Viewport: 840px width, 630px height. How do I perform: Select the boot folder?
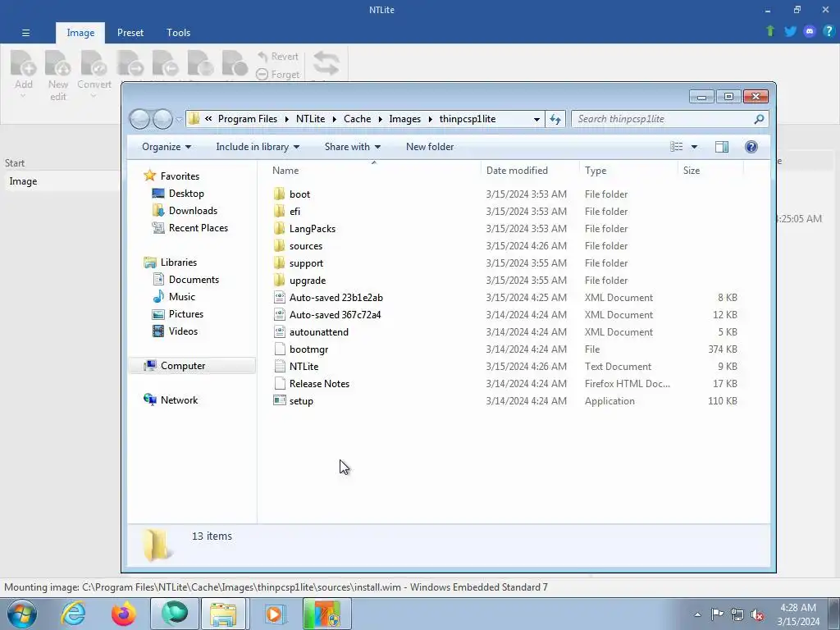[x=291, y=194]
